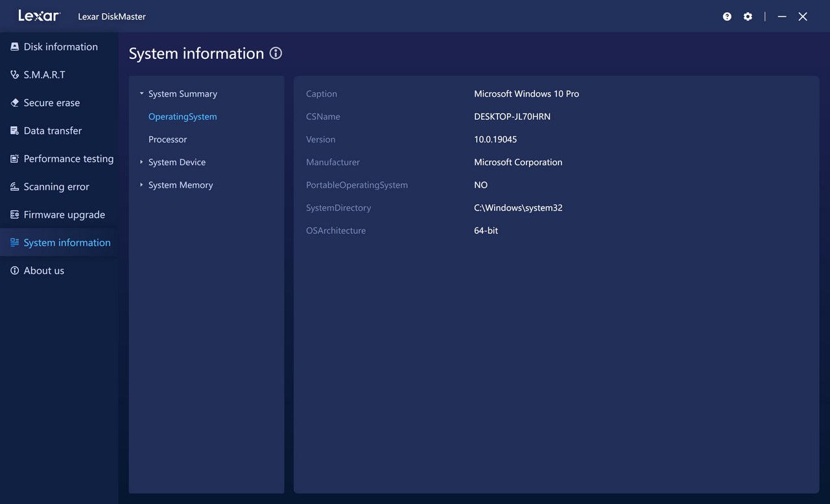Viewport: 830px width, 504px height.
Task: Click the Scanning error icon
Action: click(x=14, y=187)
